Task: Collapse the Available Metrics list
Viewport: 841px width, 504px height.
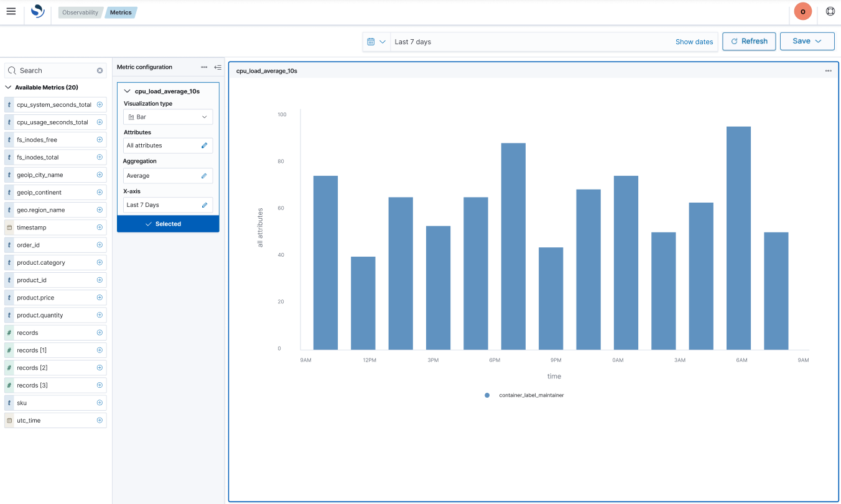Action: (x=8, y=87)
